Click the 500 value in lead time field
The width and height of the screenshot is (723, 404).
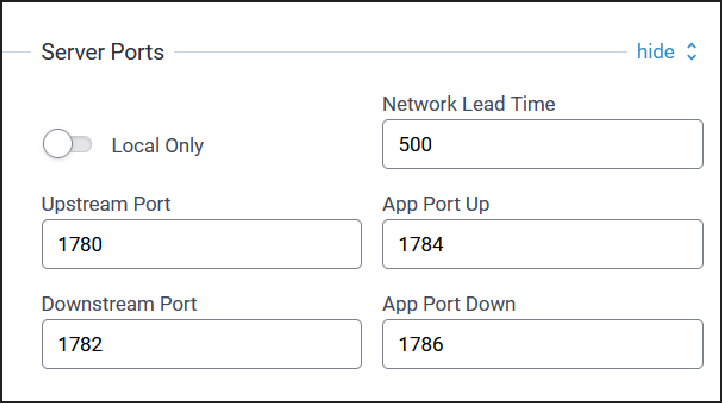(414, 144)
